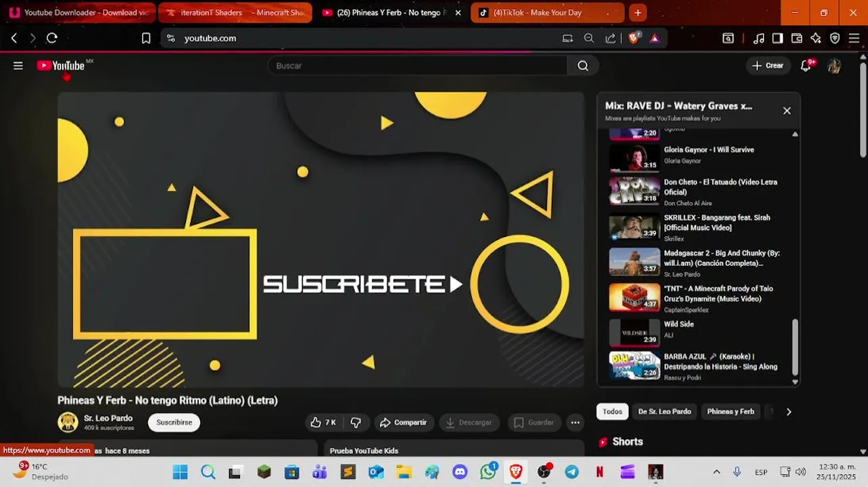Open YouTube notifications bell
The height and width of the screenshot is (487, 868).
click(806, 66)
